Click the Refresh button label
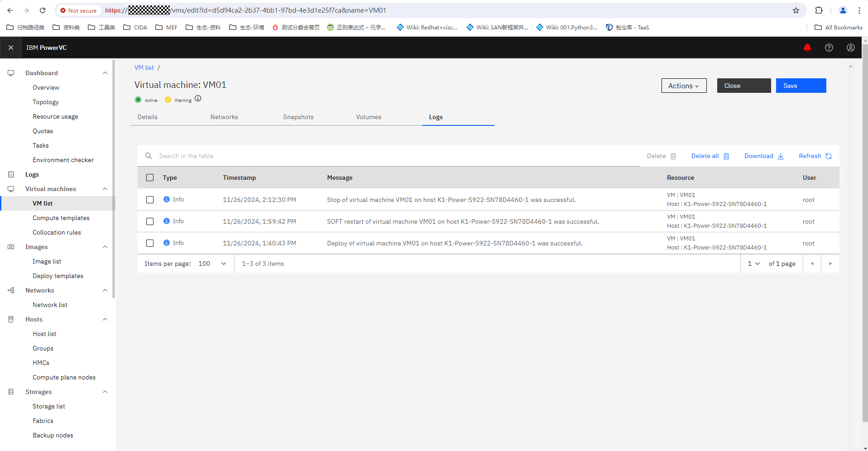 pos(810,156)
